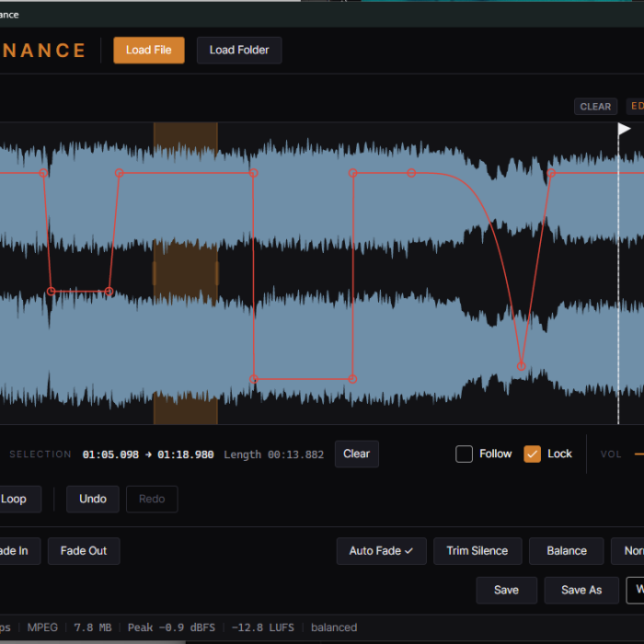The width and height of the screenshot is (644, 644).
Task: Click the balanced status label
Action: (x=334, y=627)
